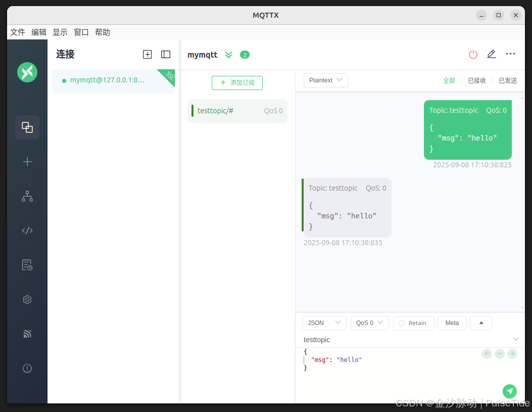532x412 pixels.
Task: Open the 帮助 menu
Action: [103, 32]
